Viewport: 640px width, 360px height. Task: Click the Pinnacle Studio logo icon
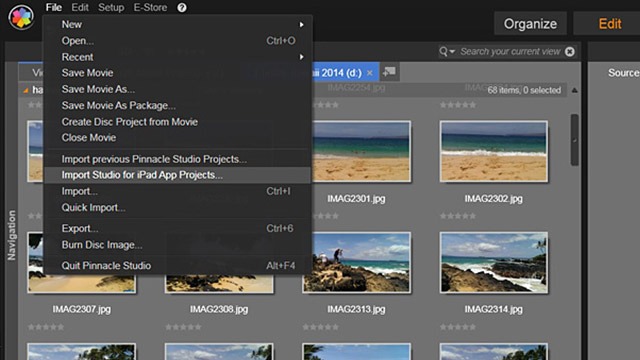coord(21,17)
